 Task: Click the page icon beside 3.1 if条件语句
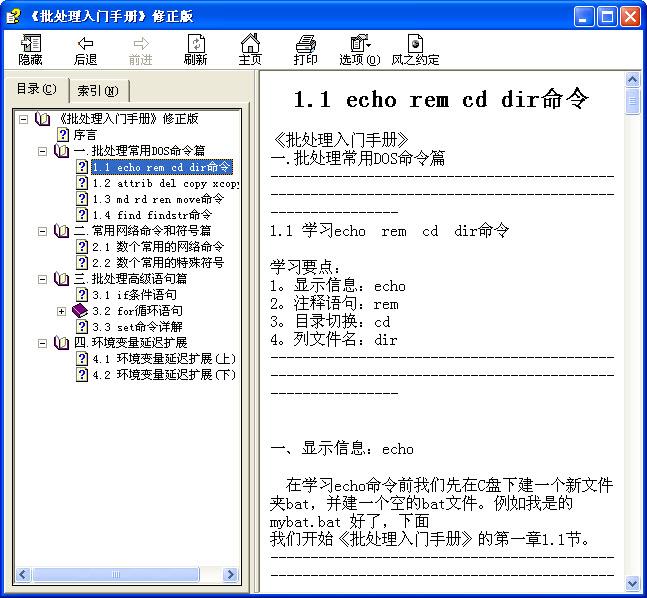click(82, 295)
